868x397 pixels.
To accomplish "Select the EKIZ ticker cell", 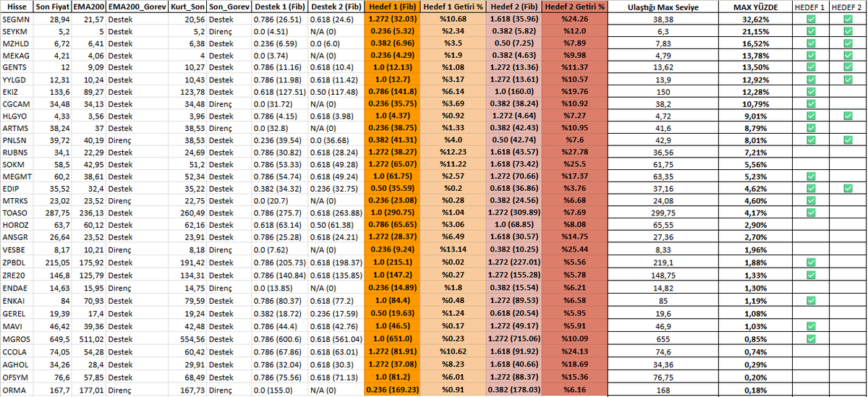I will pyautogui.click(x=18, y=92).
